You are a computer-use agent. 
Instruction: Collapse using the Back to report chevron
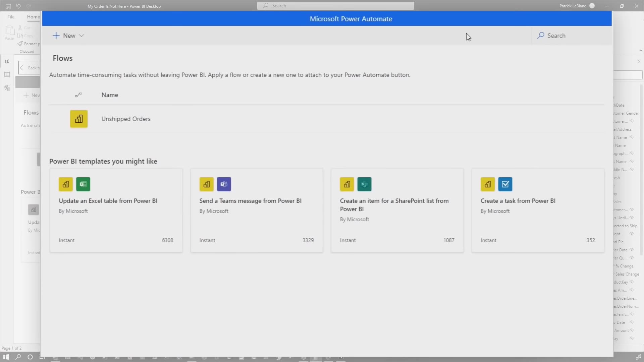click(x=21, y=68)
